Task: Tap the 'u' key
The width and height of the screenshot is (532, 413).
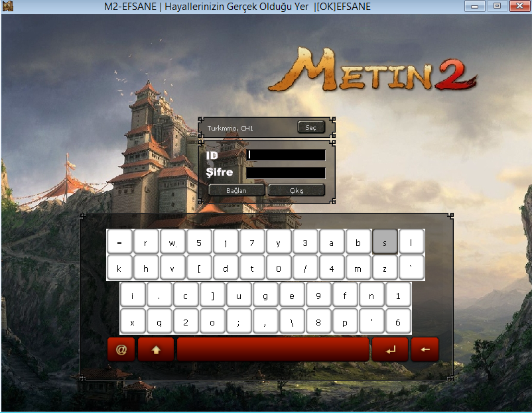Action: pyautogui.click(x=239, y=296)
